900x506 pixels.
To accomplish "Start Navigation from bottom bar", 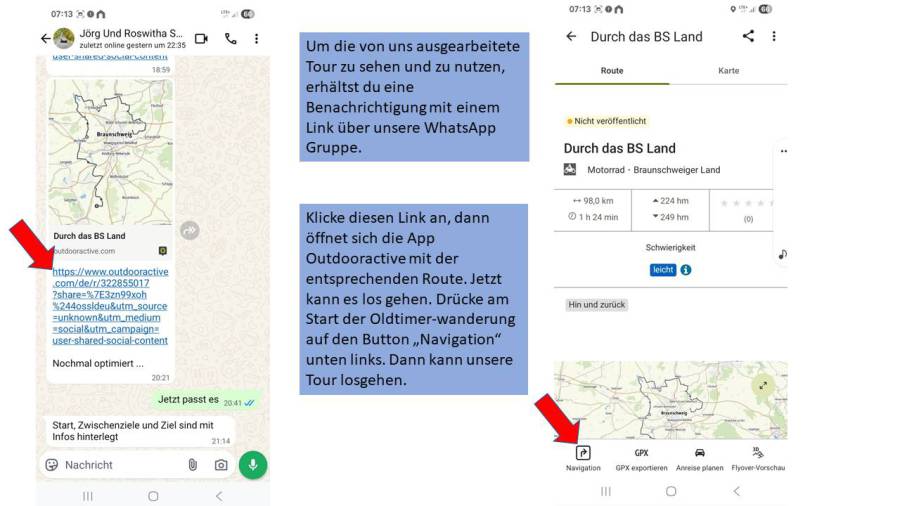I will tap(583, 458).
